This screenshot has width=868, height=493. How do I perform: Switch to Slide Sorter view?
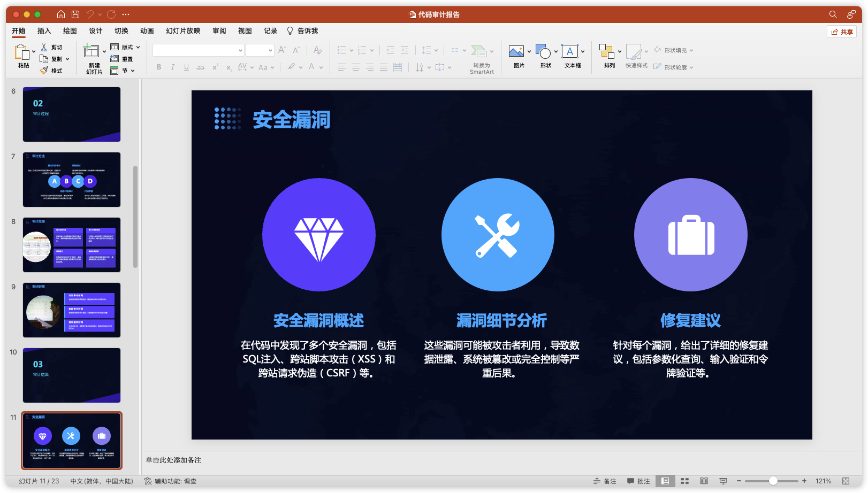coord(684,481)
